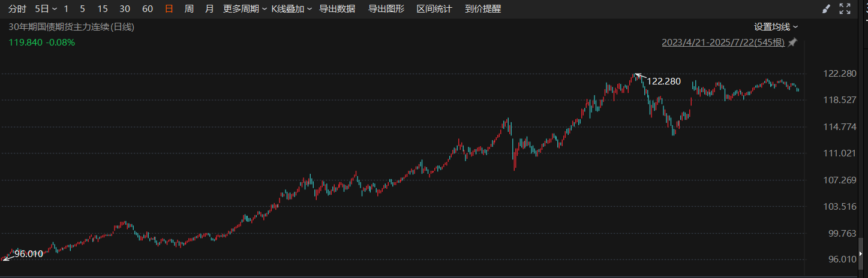Click the 111.021 price axis label
868x278 pixels.
(x=840, y=153)
